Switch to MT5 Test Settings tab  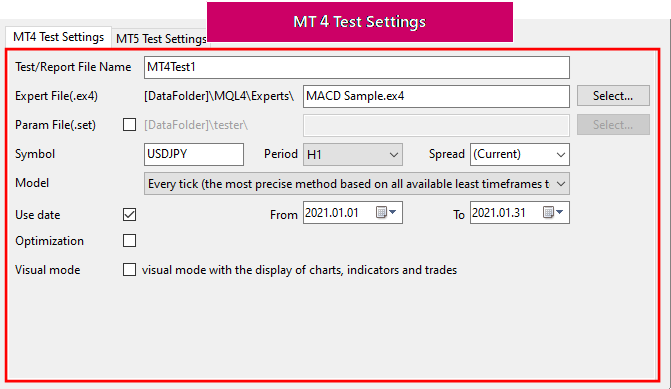[161, 39]
